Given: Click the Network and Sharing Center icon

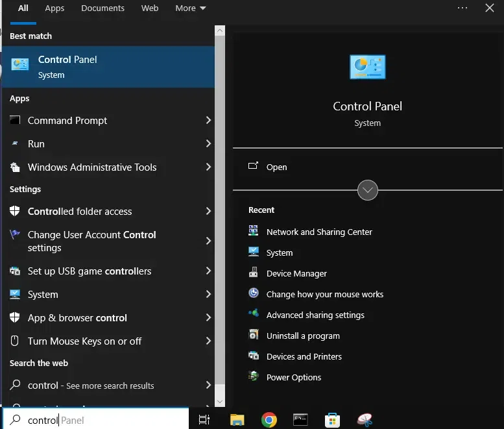Looking at the screenshot, I should 253,230.
